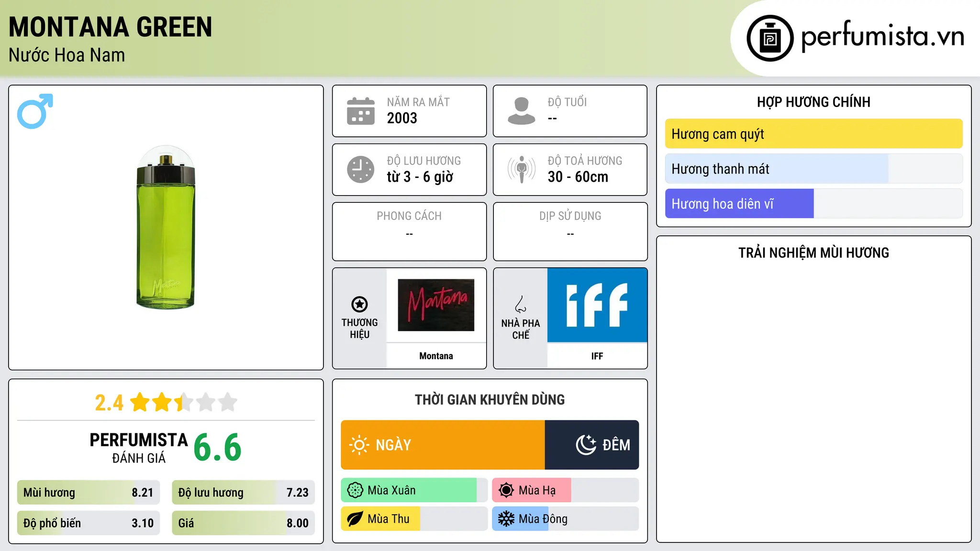Click the Mùa Thu season bar

414,519
